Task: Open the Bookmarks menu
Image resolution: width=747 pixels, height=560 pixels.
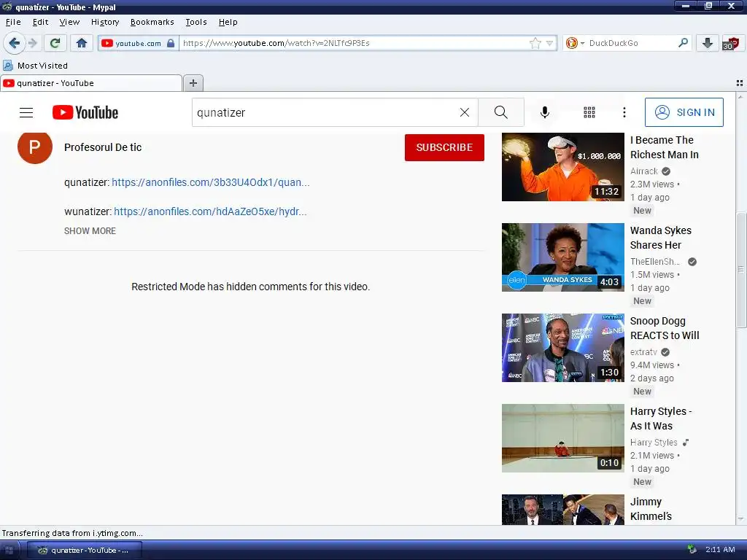Action: coord(152,22)
